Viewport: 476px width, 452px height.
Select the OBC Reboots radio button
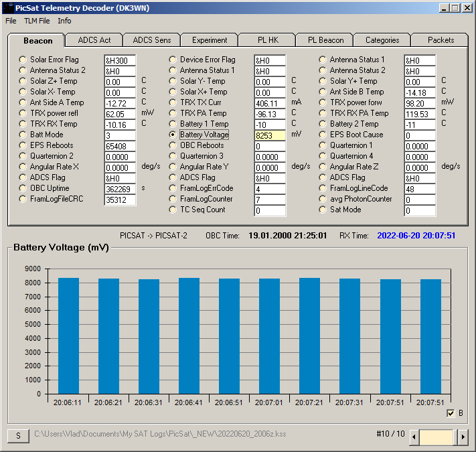pos(173,145)
